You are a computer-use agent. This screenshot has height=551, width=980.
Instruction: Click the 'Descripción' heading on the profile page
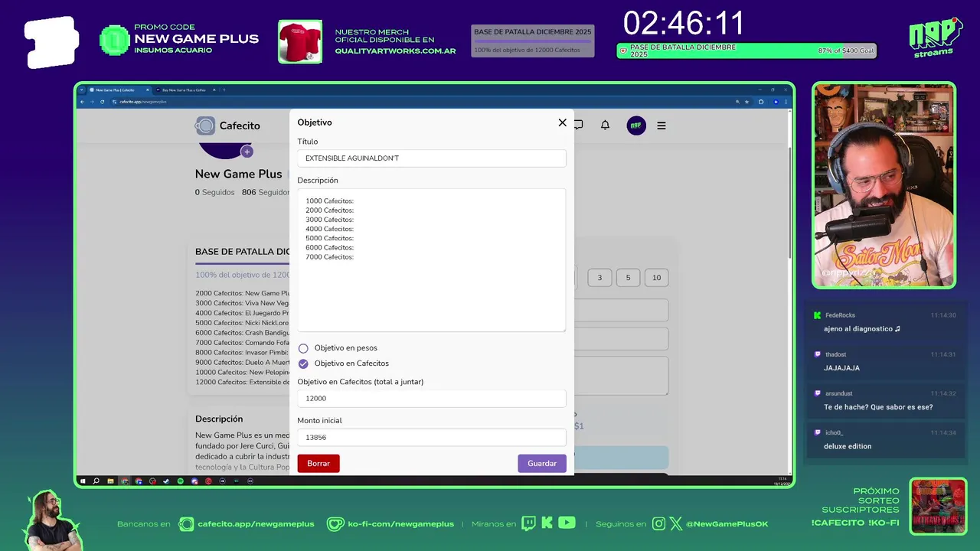point(219,419)
